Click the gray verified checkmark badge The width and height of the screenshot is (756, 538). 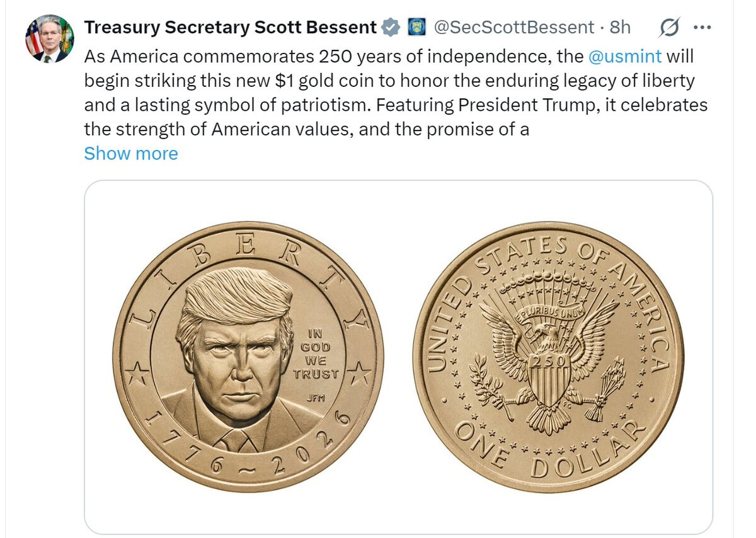click(391, 27)
